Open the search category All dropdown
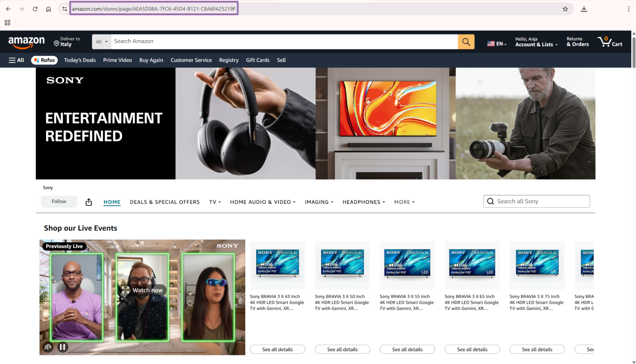The height and width of the screenshot is (364, 636). [x=101, y=42]
